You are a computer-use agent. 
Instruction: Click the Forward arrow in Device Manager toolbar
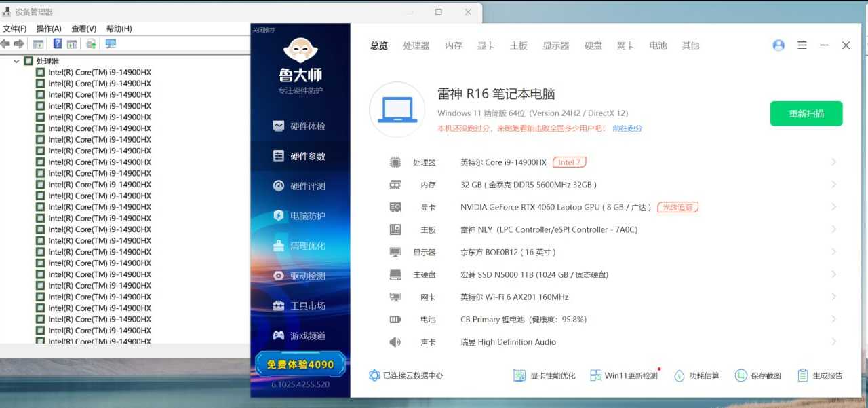(19, 44)
